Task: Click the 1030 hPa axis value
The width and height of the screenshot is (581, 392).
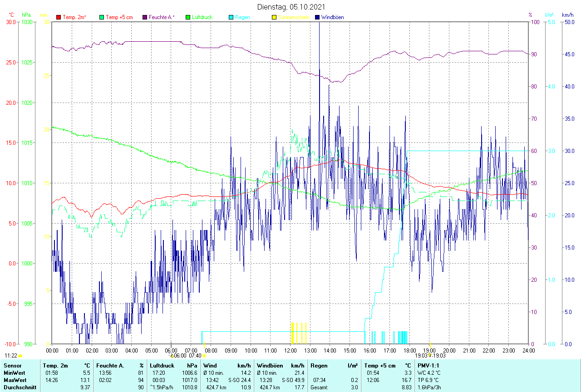Action: [x=27, y=22]
